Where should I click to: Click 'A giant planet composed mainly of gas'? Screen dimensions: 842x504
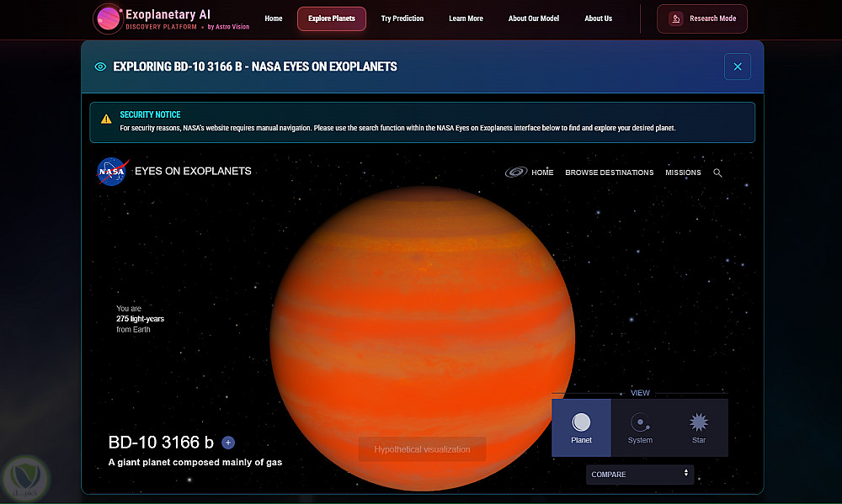pyautogui.click(x=195, y=462)
